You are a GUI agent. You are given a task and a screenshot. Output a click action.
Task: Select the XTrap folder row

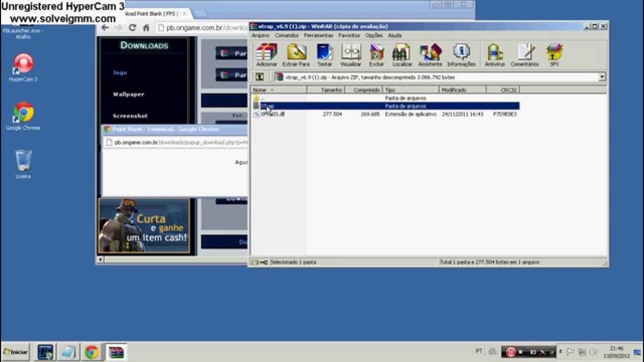[385, 106]
